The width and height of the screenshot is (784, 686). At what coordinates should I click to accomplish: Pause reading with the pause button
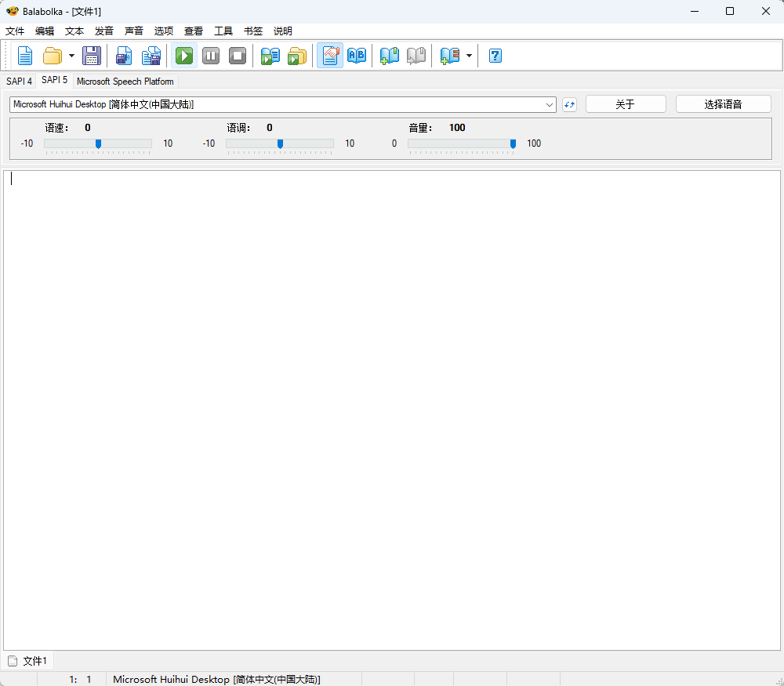pos(211,56)
